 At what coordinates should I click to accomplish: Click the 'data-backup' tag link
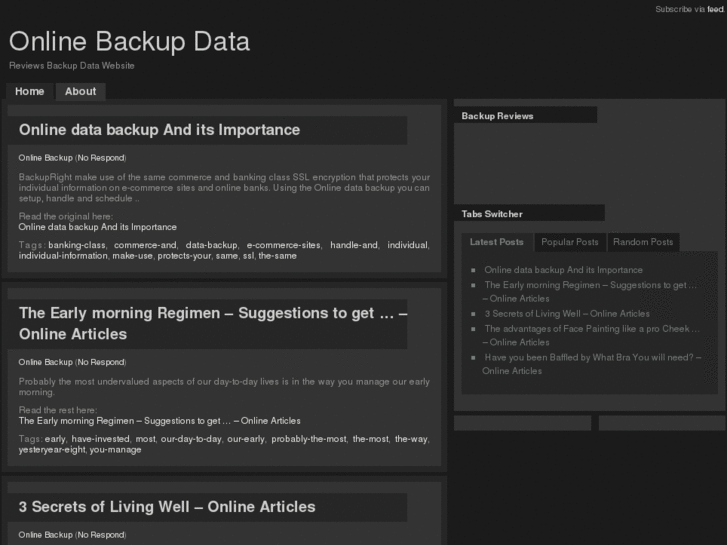click(x=211, y=245)
